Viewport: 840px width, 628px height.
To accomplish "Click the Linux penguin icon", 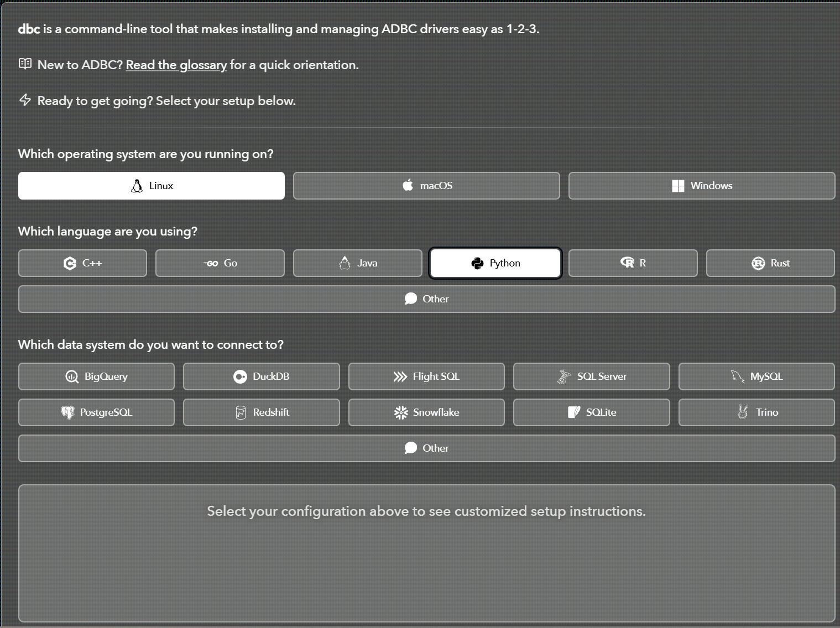I will 137,186.
